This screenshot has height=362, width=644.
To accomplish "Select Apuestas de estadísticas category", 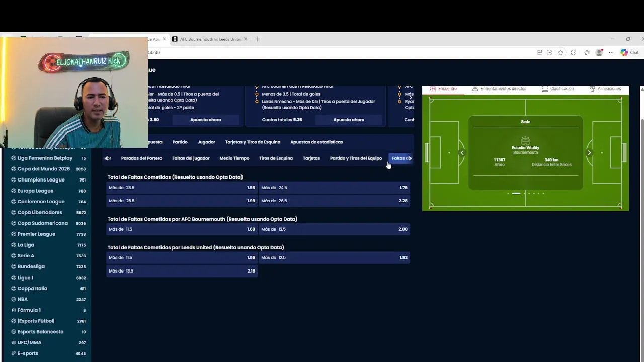I will [316, 142].
